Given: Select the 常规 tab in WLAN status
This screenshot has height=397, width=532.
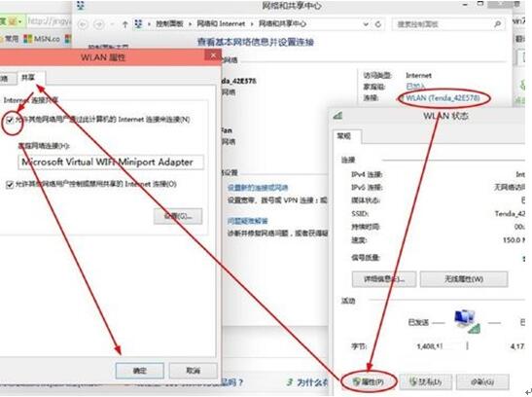Looking at the screenshot, I should click(344, 136).
